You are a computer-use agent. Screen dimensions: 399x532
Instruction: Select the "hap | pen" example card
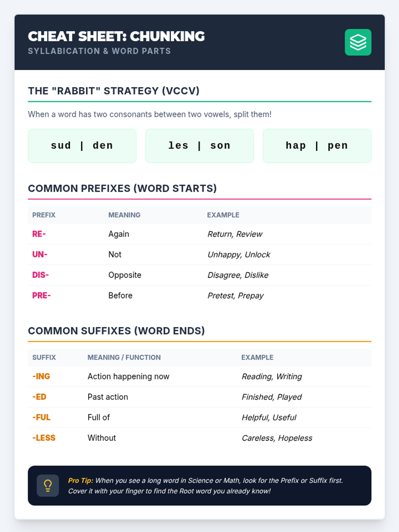point(317,146)
